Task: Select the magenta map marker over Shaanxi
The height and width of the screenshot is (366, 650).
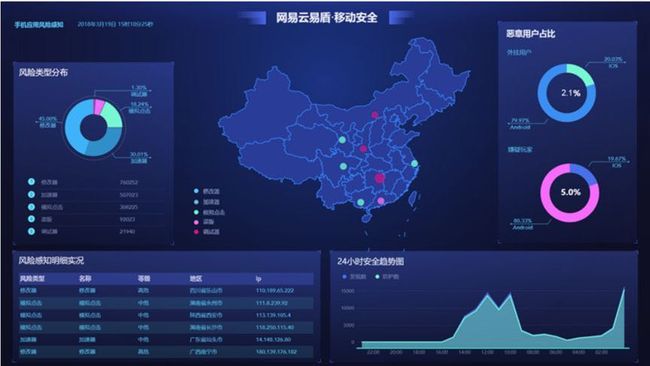Action: [363, 148]
